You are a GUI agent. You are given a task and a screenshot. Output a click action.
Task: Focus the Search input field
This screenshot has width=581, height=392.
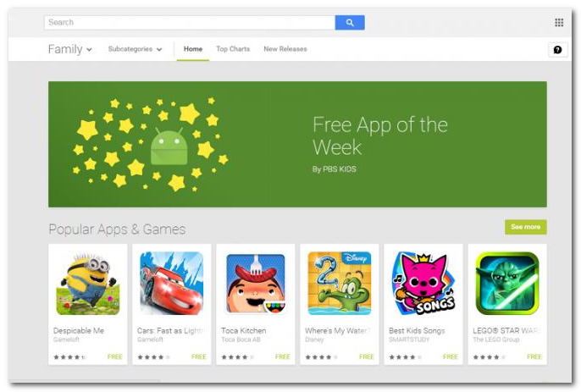pyautogui.click(x=190, y=23)
